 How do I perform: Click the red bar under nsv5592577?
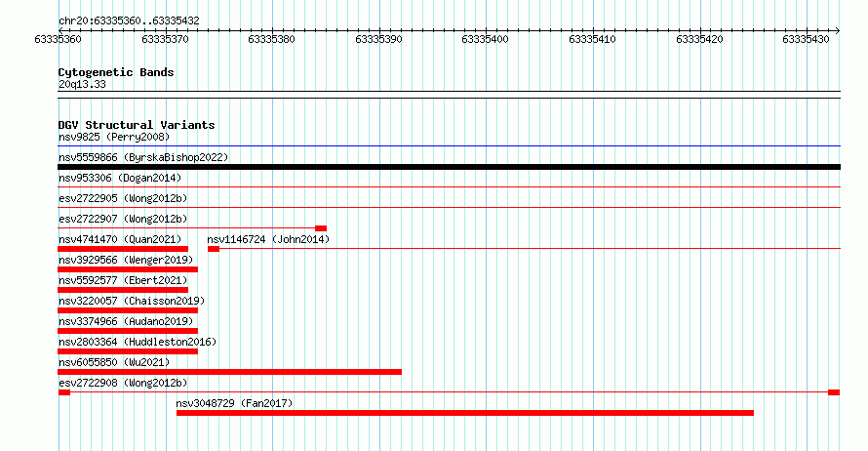123,290
